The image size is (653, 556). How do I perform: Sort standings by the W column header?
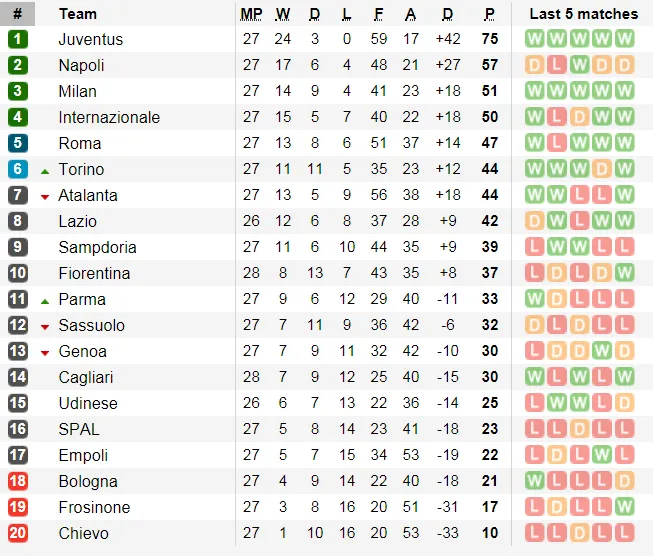pyautogui.click(x=283, y=14)
